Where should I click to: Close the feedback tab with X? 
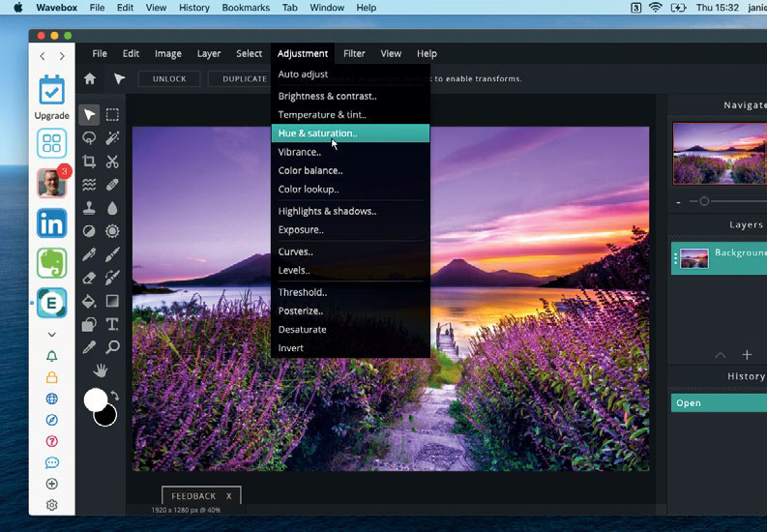(229, 496)
